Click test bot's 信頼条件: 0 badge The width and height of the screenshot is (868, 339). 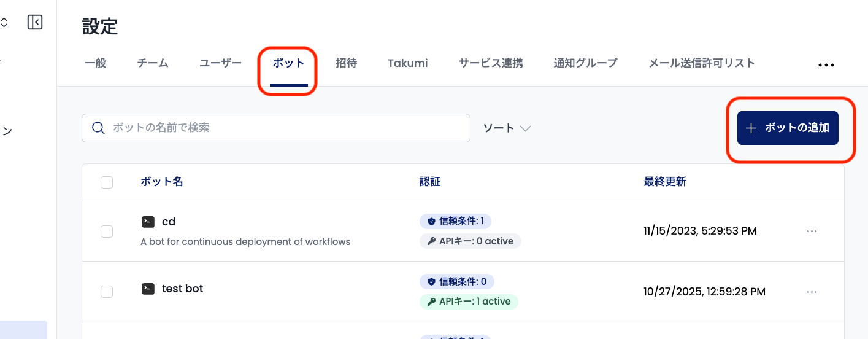point(457,282)
